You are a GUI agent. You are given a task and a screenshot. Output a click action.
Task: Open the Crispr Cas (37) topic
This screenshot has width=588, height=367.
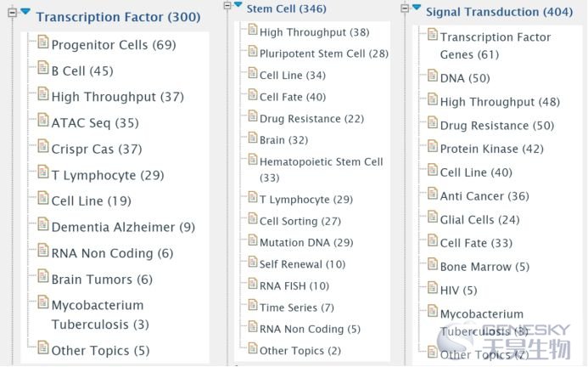(x=97, y=150)
